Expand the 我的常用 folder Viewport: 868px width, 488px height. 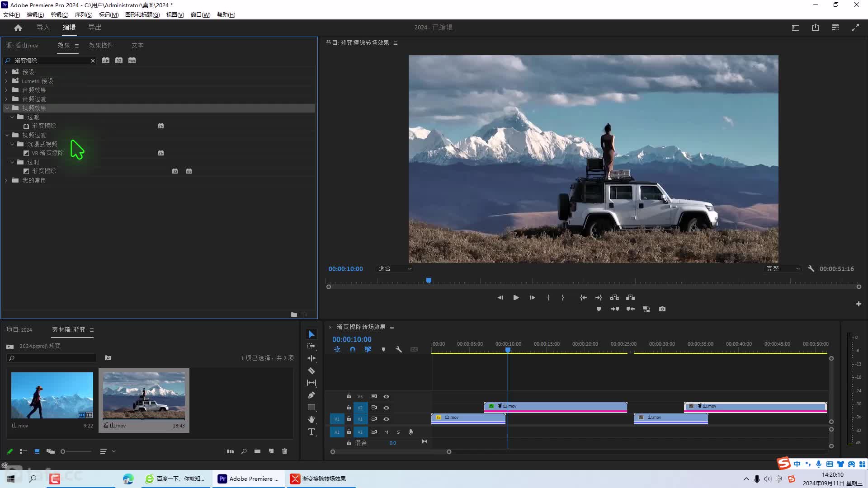point(6,180)
